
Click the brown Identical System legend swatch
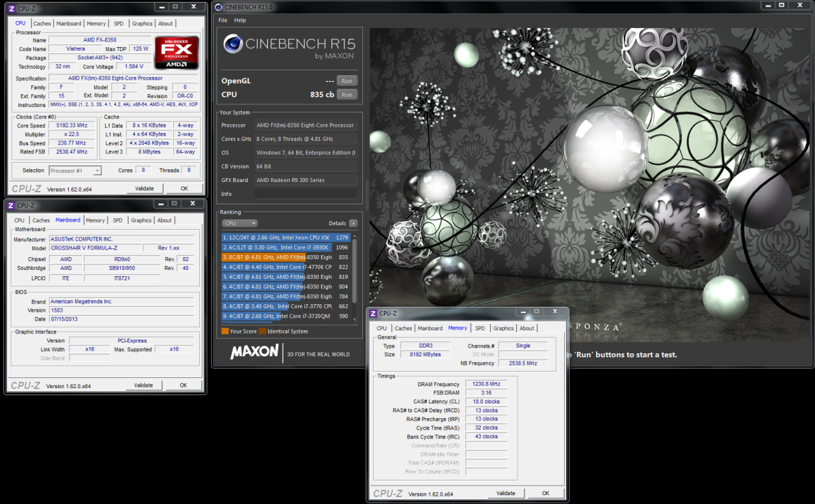coord(262,332)
